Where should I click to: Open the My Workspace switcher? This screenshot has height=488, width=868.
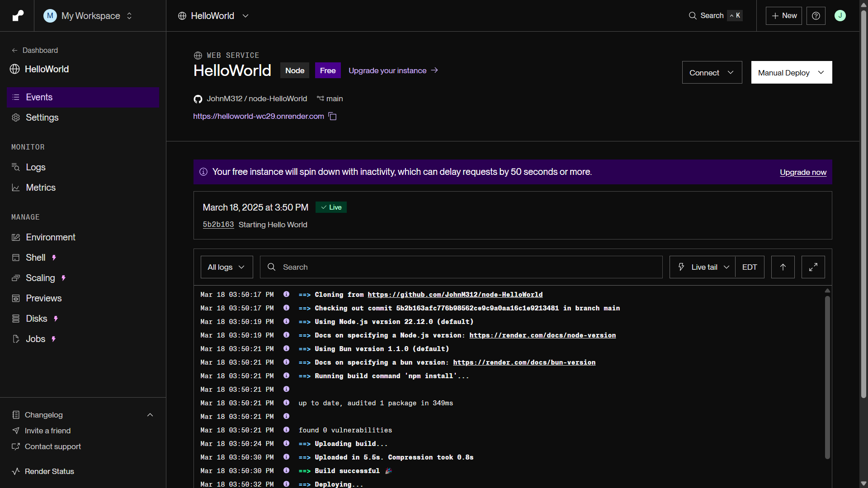click(88, 16)
